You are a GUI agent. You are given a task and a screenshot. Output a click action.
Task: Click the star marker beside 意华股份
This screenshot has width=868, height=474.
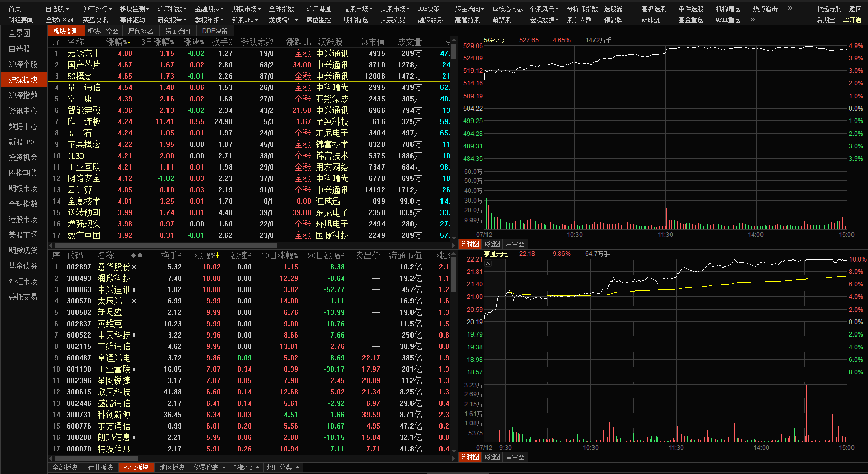134,267
